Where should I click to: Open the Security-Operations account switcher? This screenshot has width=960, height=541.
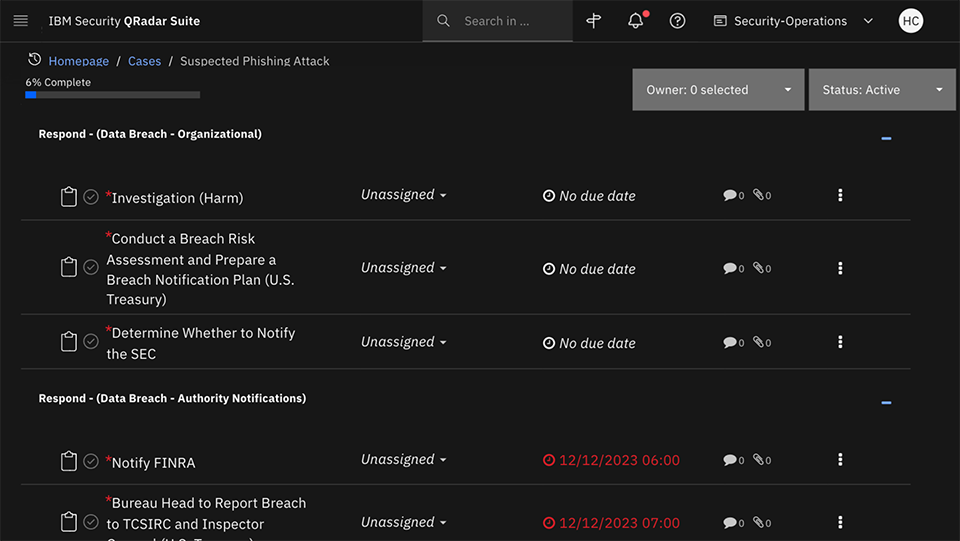[x=793, y=21]
